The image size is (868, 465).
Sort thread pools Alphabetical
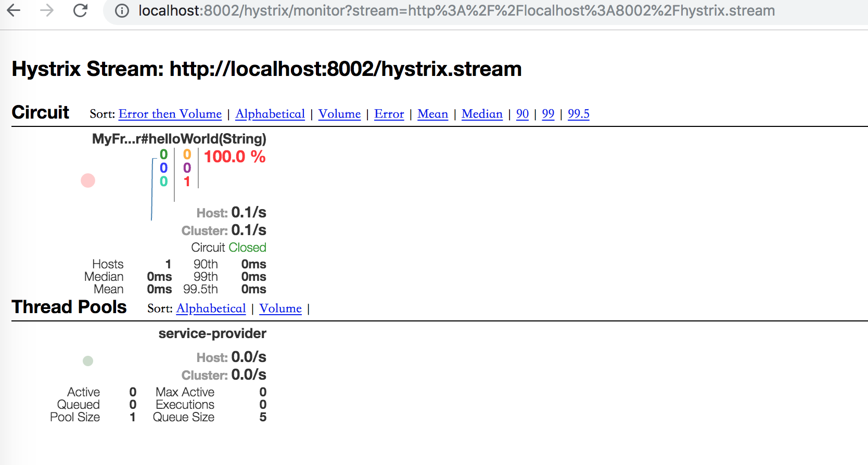(x=211, y=308)
